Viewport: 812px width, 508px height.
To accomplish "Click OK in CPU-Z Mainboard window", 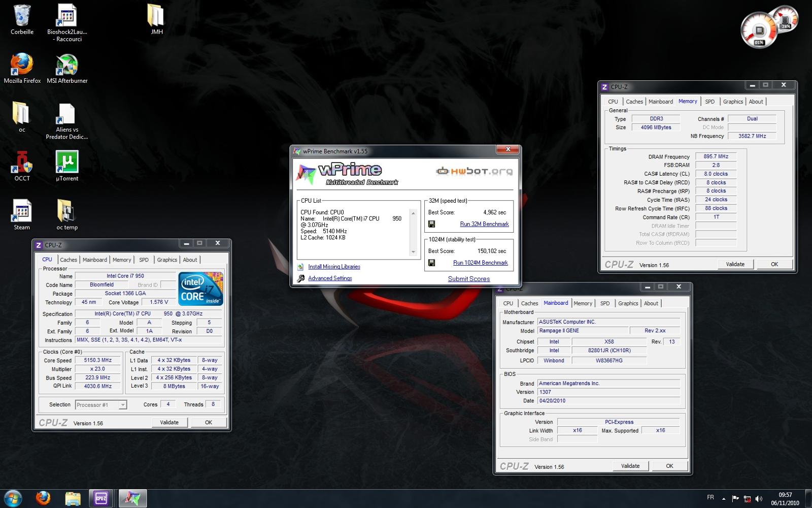I will pyautogui.click(x=669, y=466).
